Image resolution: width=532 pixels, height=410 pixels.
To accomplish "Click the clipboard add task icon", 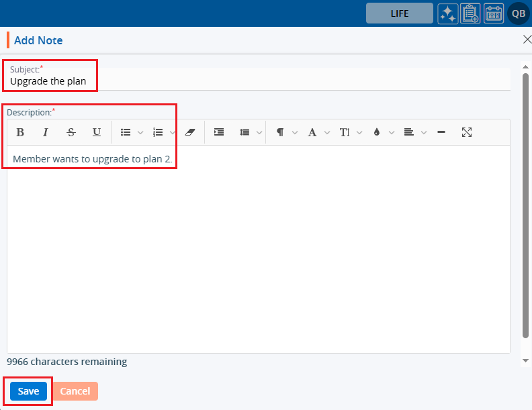I will click(471, 13).
